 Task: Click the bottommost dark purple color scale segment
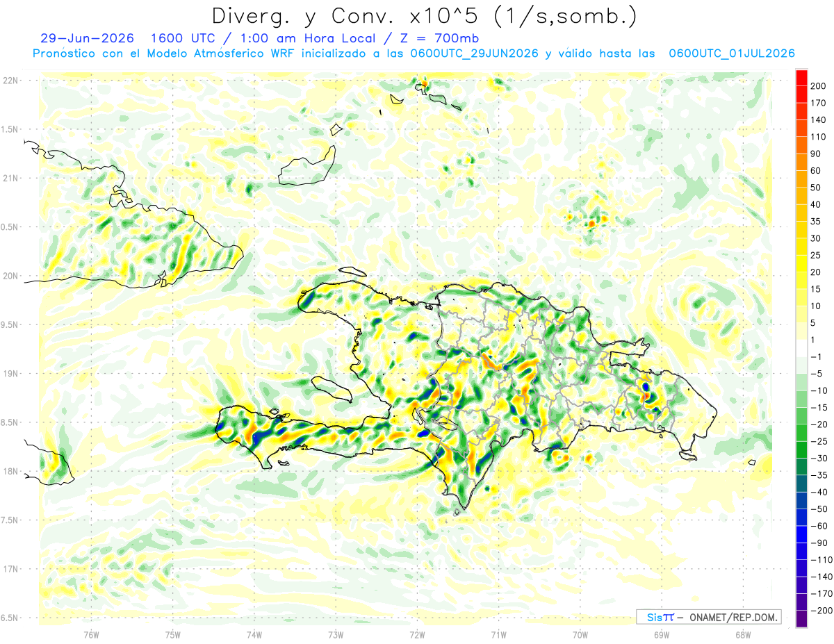pos(801,618)
